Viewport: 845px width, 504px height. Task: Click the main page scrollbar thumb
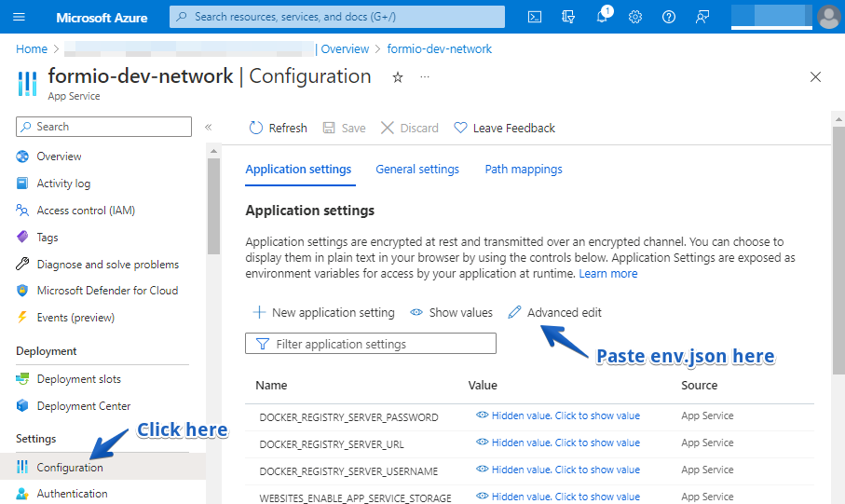(x=838, y=251)
